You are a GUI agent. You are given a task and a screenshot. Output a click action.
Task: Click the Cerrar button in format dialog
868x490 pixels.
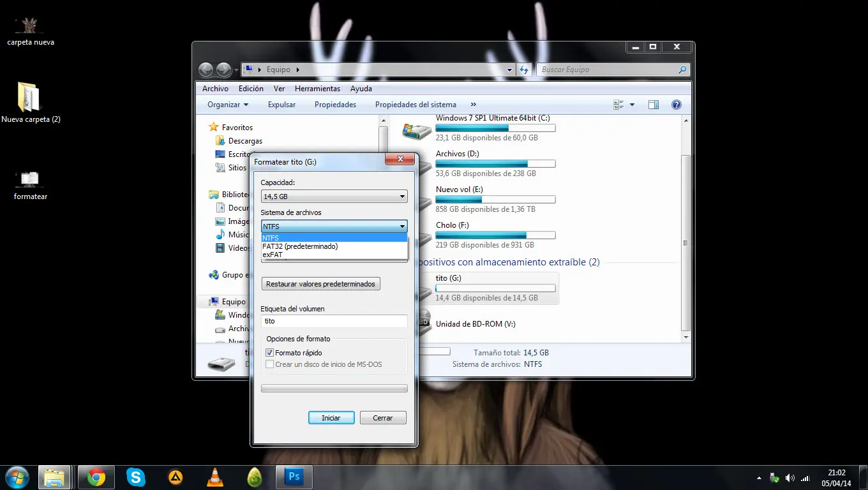pos(383,418)
